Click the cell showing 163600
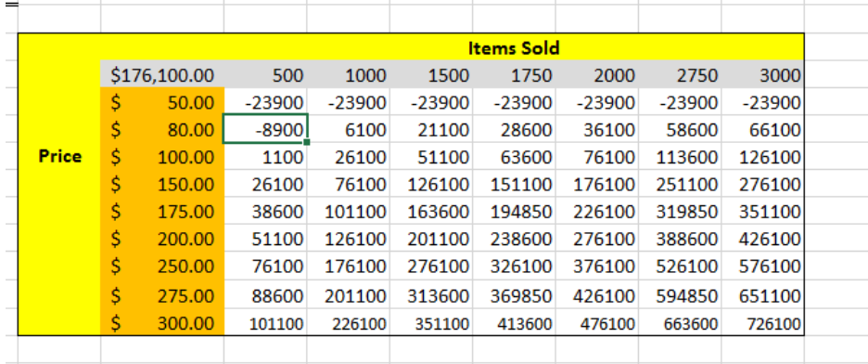The height and width of the screenshot is (364, 868). click(x=431, y=212)
